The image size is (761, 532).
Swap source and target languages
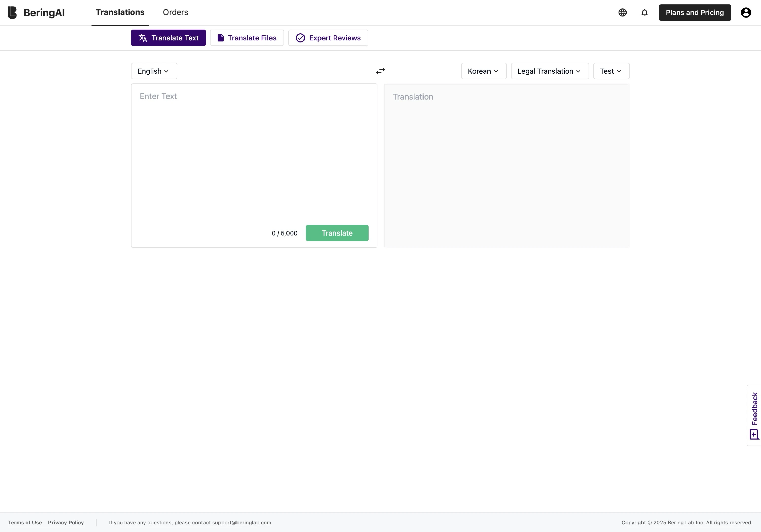point(380,71)
